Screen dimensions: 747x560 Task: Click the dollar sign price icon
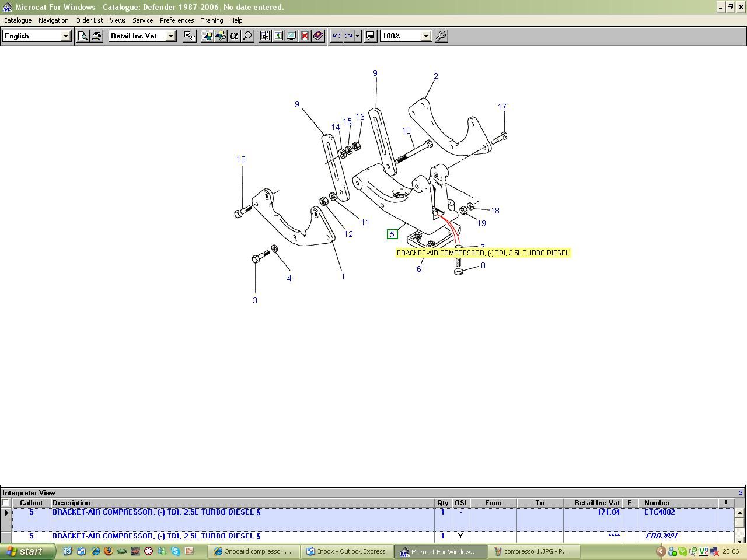tap(278, 36)
